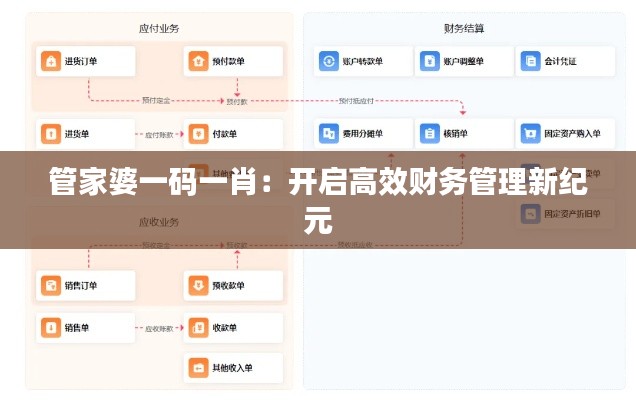Select the 预付定金 flow label
This screenshot has width=636, height=400.
click(x=156, y=100)
